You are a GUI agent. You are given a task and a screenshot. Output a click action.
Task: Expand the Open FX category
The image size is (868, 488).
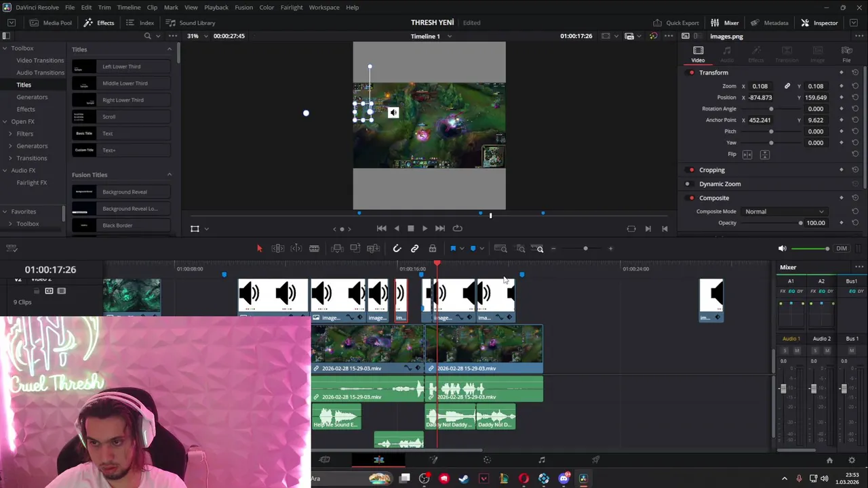click(x=5, y=122)
